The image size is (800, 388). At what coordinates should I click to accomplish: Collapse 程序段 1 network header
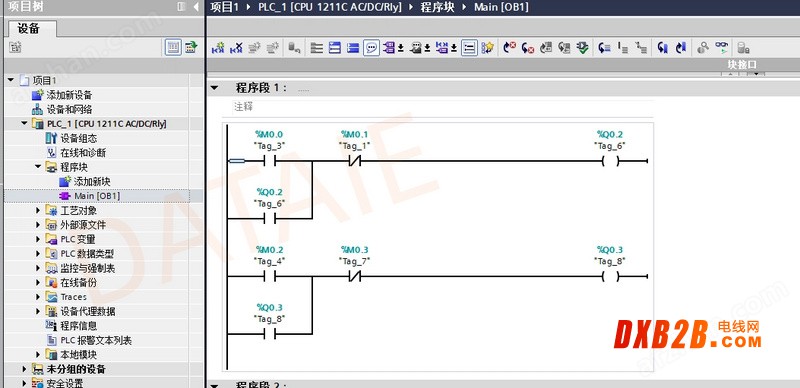[x=214, y=88]
